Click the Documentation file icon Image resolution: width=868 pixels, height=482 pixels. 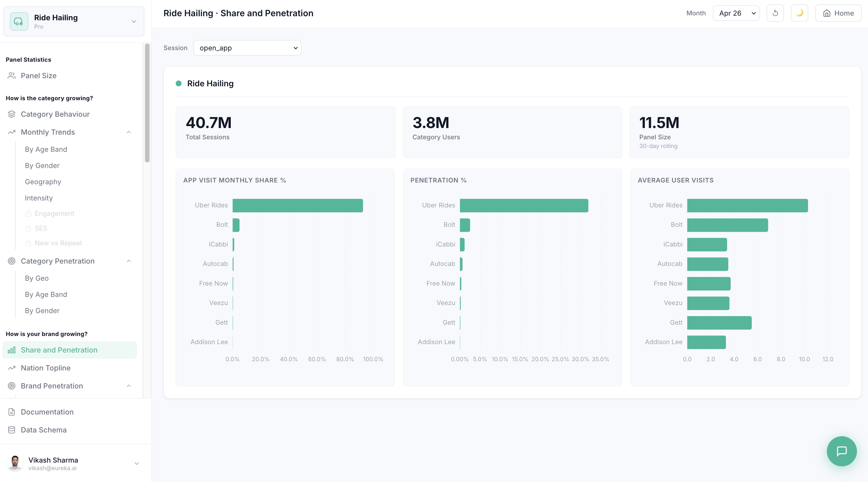12,412
